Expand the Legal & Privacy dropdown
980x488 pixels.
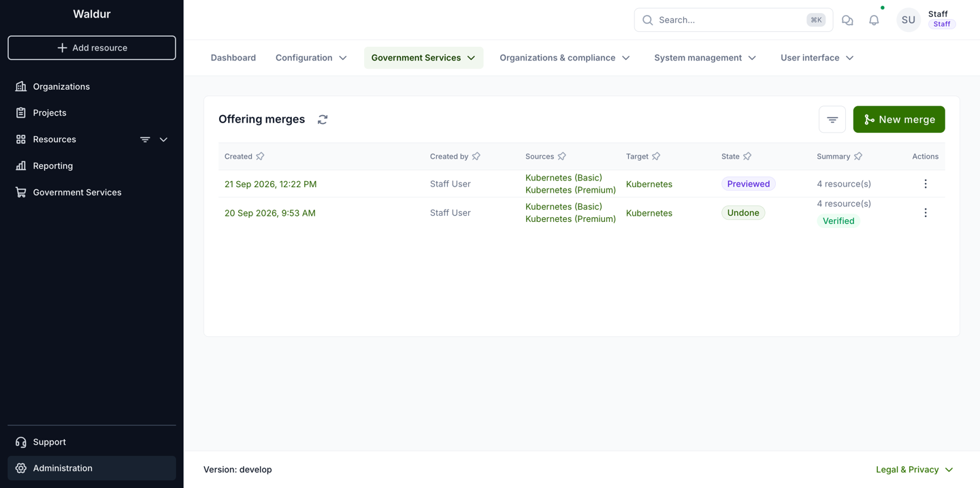pyautogui.click(x=914, y=470)
